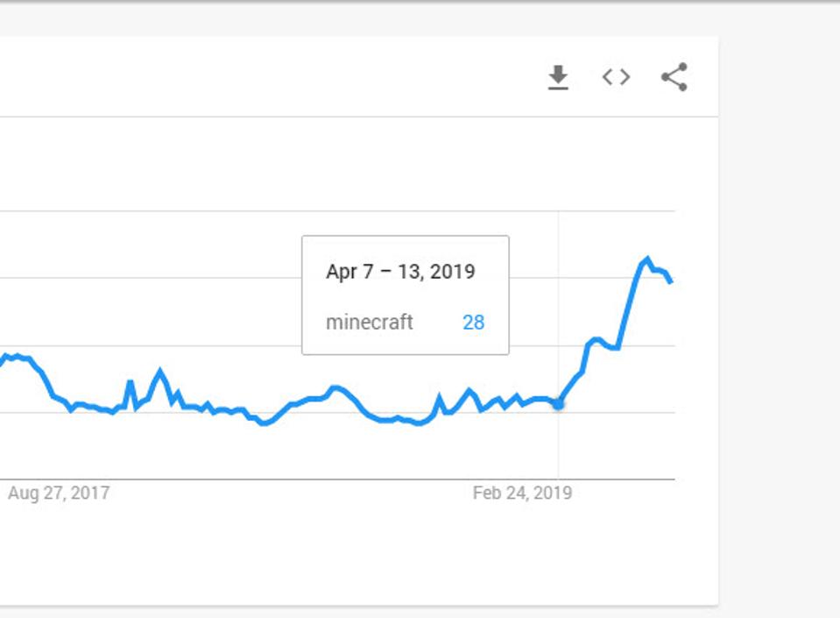This screenshot has height=618, width=840.
Task: Open the embed code icon
Action: click(616, 77)
